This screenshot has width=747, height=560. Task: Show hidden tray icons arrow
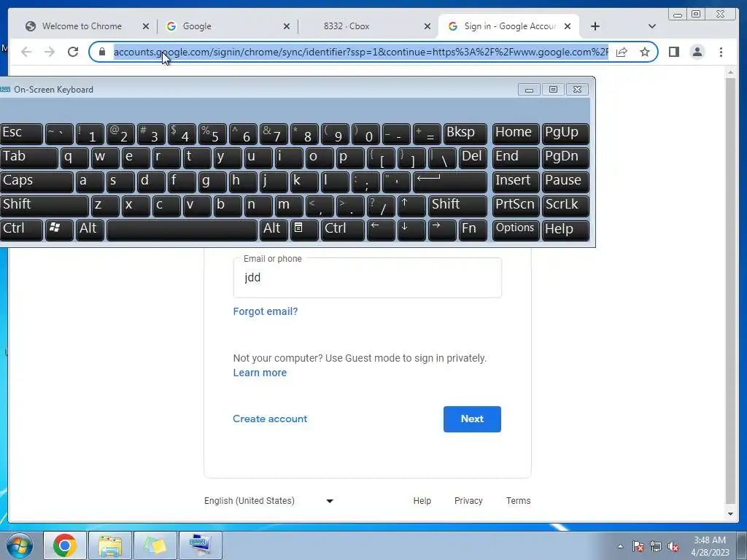point(620,547)
